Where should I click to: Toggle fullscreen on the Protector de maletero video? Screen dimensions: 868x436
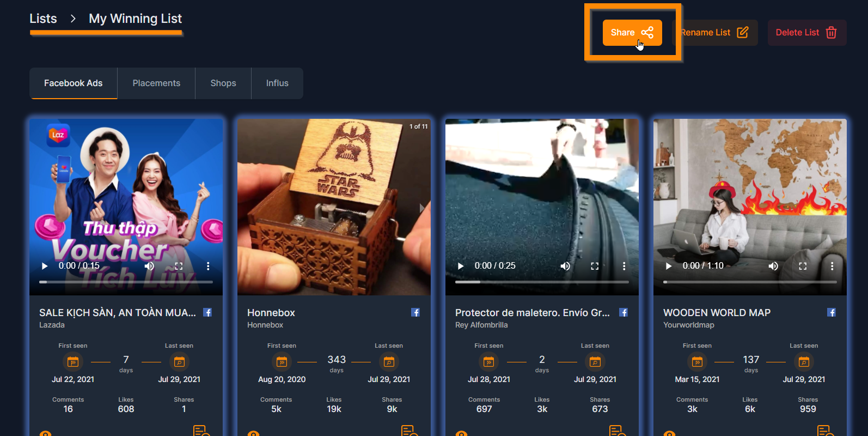click(x=595, y=266)
